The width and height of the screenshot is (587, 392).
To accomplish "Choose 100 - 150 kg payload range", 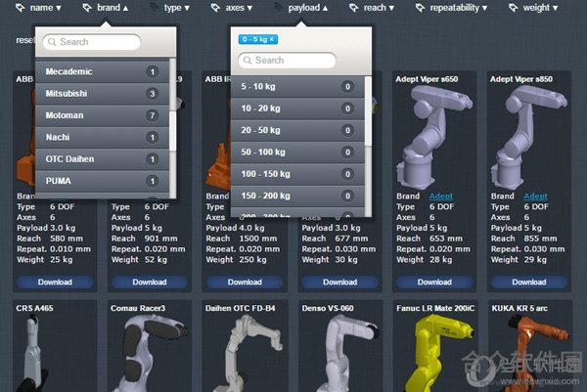I will [x=297, y=174].
